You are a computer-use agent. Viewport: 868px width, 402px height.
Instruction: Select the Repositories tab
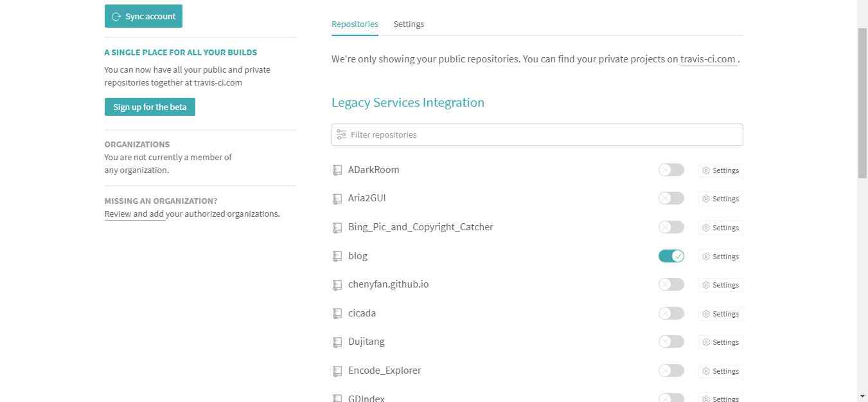coord(355,24)
